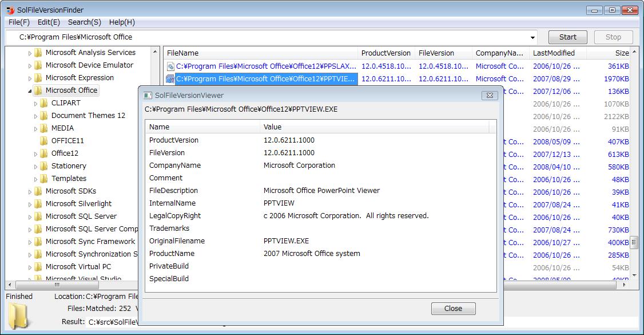Sort results by Size column header
Viewport: 644px width, 335px height.
pos(609,53)
